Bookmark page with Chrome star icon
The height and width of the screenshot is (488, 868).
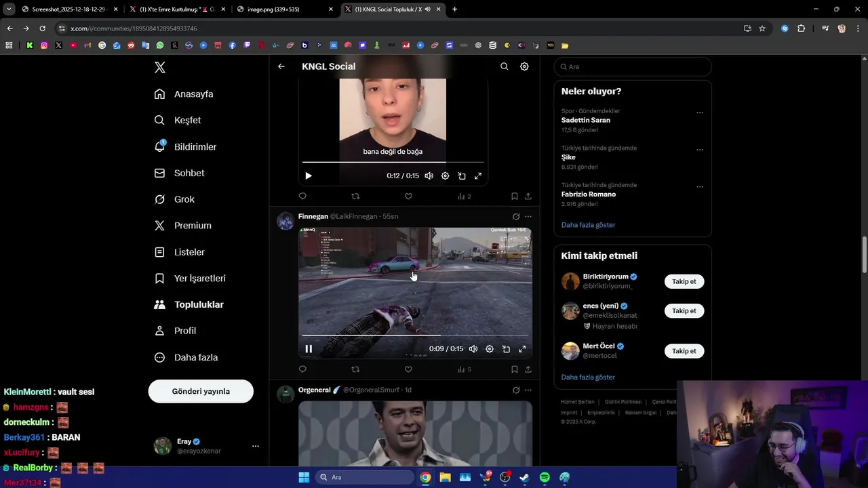click(762, 28)
